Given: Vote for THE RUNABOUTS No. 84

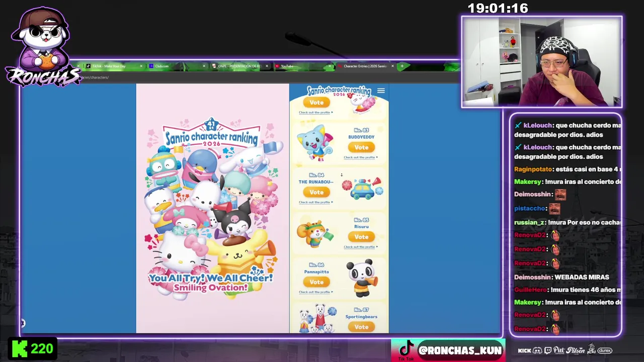Looking at the screenshot, I should pyautogui.click(x=316, y=192).
